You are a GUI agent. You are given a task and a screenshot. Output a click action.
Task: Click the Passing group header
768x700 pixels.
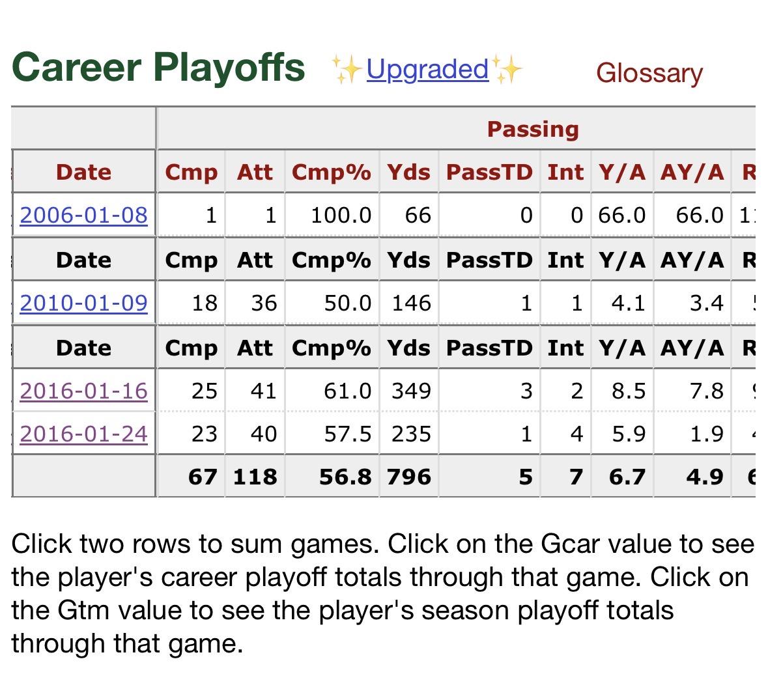click(x=533, y=129)
